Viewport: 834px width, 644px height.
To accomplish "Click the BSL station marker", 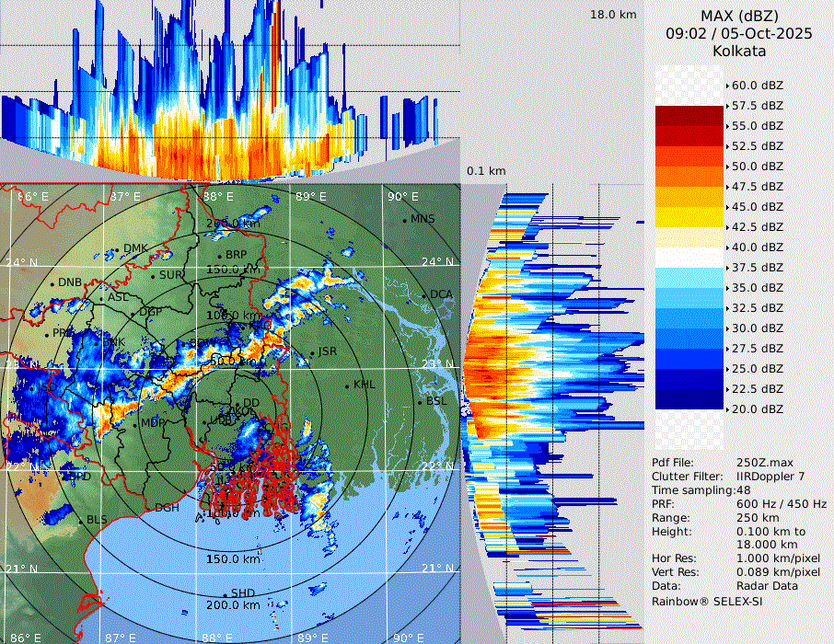I will (x=419, y=403).
